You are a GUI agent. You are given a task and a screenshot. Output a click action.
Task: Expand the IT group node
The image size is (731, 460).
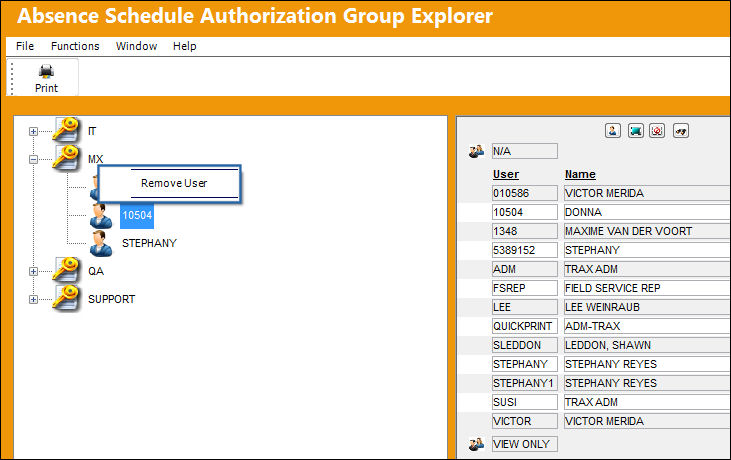tap(33, 131)
